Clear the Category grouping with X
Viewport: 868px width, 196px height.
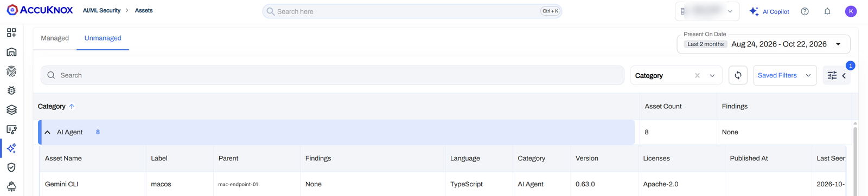click(697, 76)
